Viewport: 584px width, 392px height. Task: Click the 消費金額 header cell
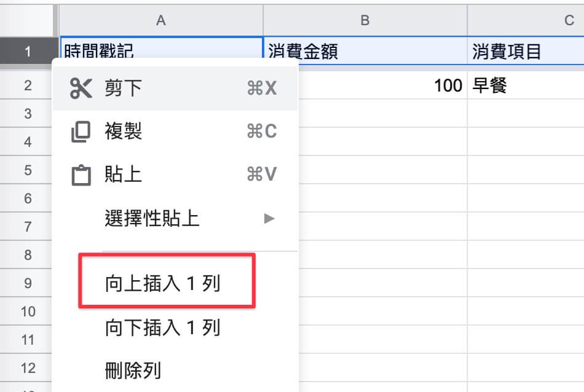[x=365, y=51]
